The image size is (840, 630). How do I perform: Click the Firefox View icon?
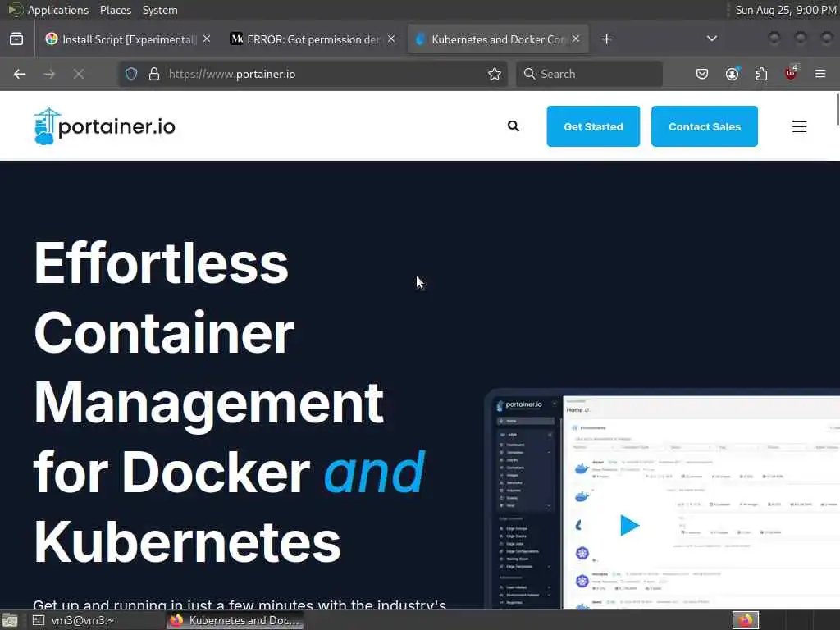(x=16, y=39)
